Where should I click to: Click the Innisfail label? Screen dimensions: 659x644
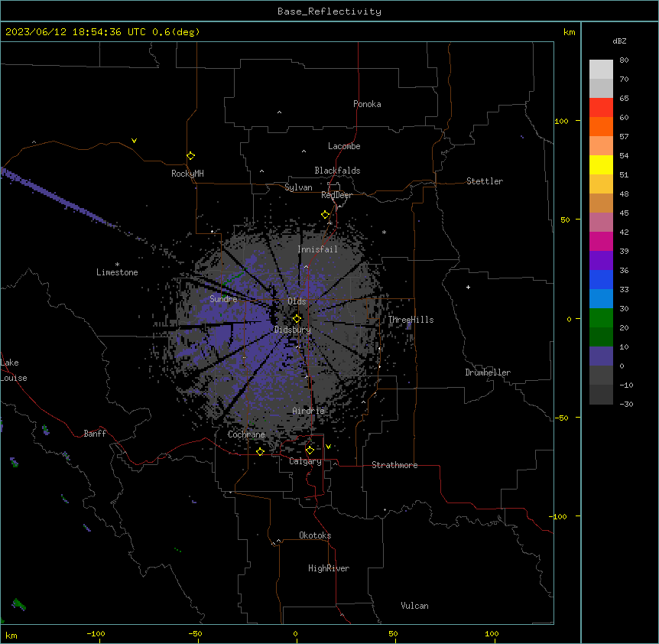[x=318, y=249]
